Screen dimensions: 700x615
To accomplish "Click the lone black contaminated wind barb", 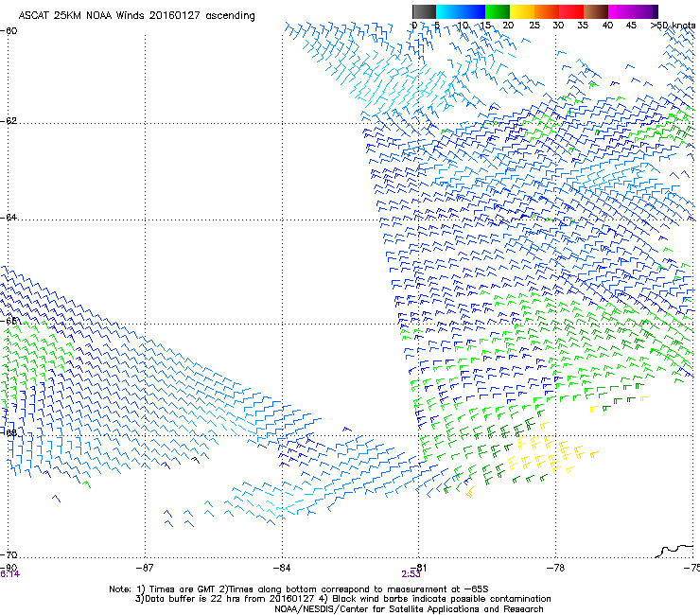I will 196,459.
